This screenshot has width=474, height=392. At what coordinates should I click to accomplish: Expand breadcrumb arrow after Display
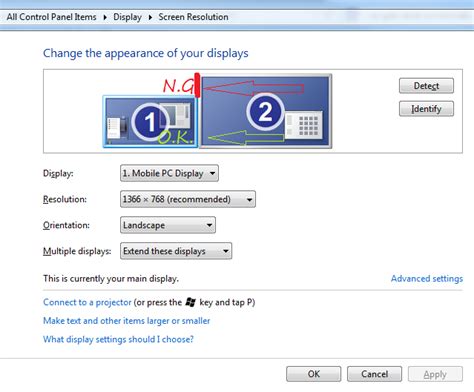tap(150, 17)
